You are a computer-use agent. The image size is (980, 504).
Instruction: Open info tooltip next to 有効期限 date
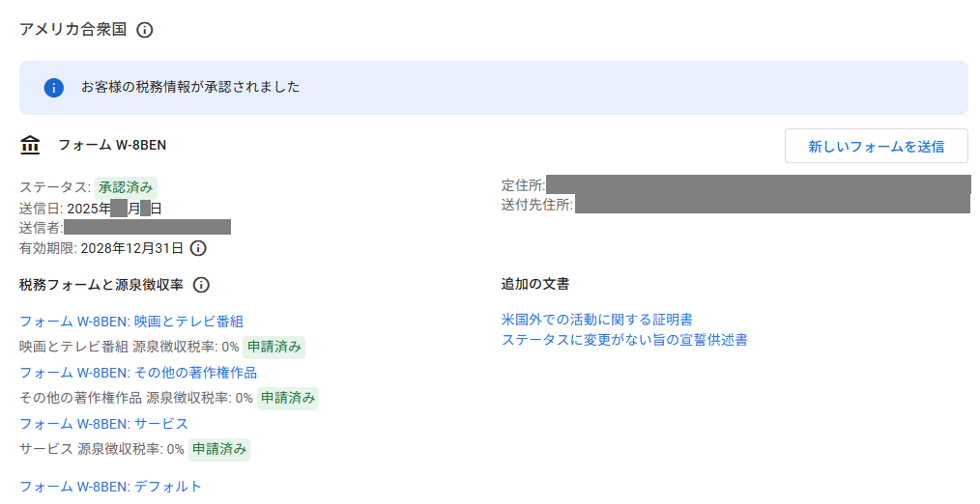pos(198,248)
